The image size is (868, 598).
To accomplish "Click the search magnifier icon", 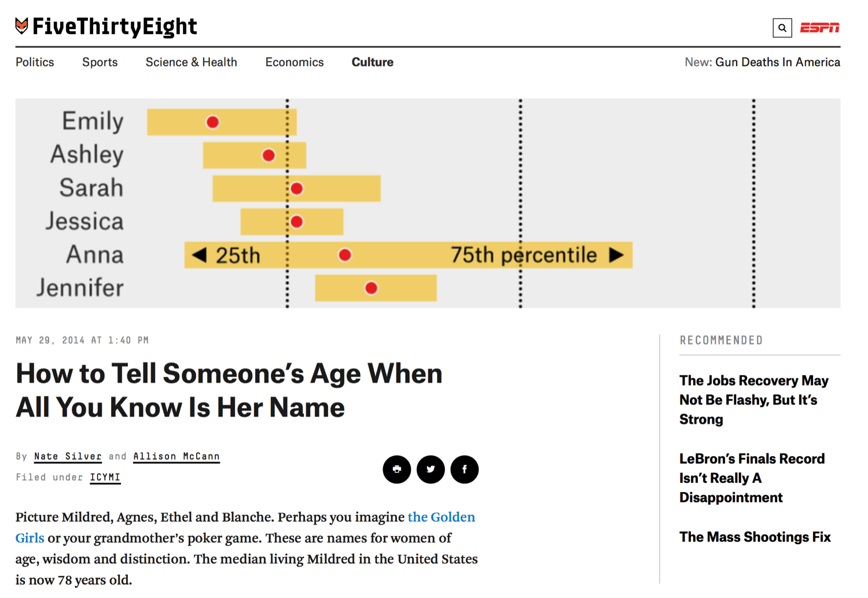I will 782,28.
